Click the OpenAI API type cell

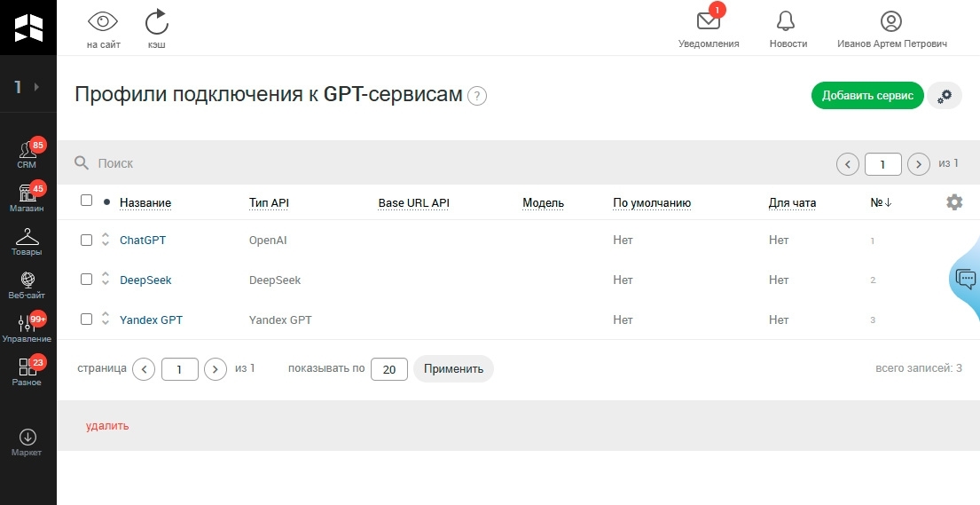click(x=268, y=241)
